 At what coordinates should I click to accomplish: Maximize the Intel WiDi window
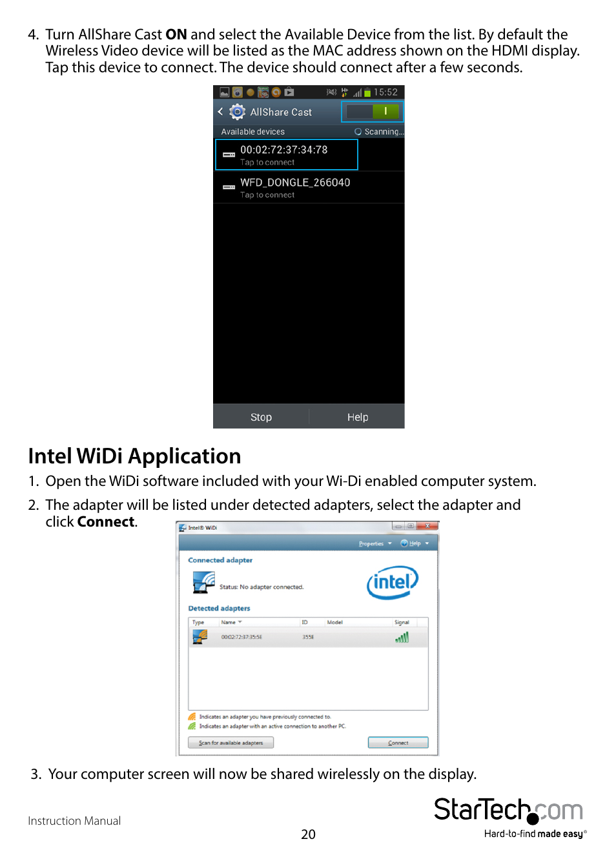411,526
